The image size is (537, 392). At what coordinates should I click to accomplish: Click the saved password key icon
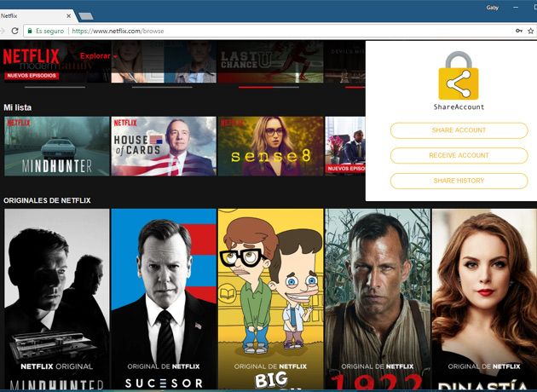(x=519, y=31)
